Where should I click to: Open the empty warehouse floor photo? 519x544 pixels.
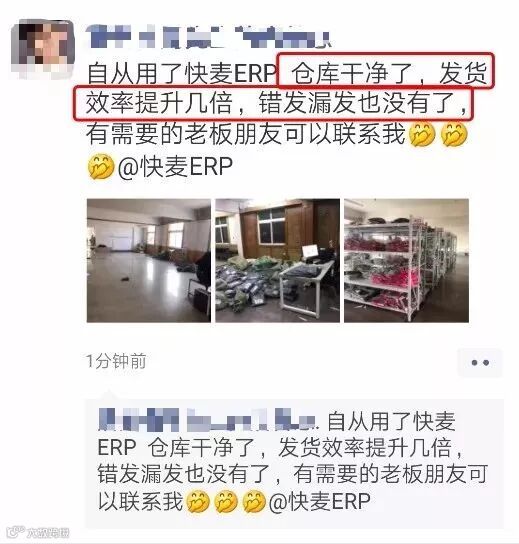(x=149, y=261)
